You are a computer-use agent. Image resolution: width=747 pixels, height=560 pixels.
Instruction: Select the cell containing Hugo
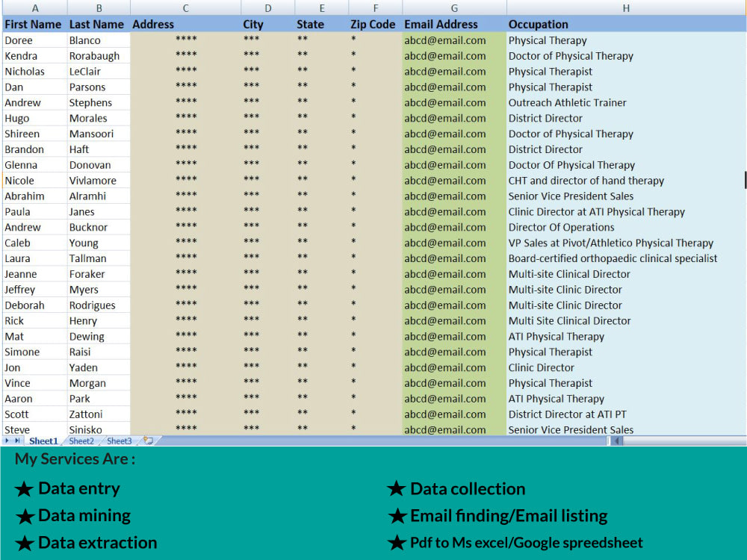[x=35, y=118]
